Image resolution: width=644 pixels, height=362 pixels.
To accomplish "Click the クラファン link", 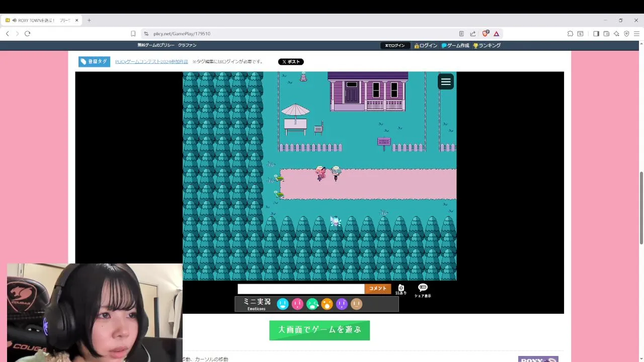I will point(187,45).
